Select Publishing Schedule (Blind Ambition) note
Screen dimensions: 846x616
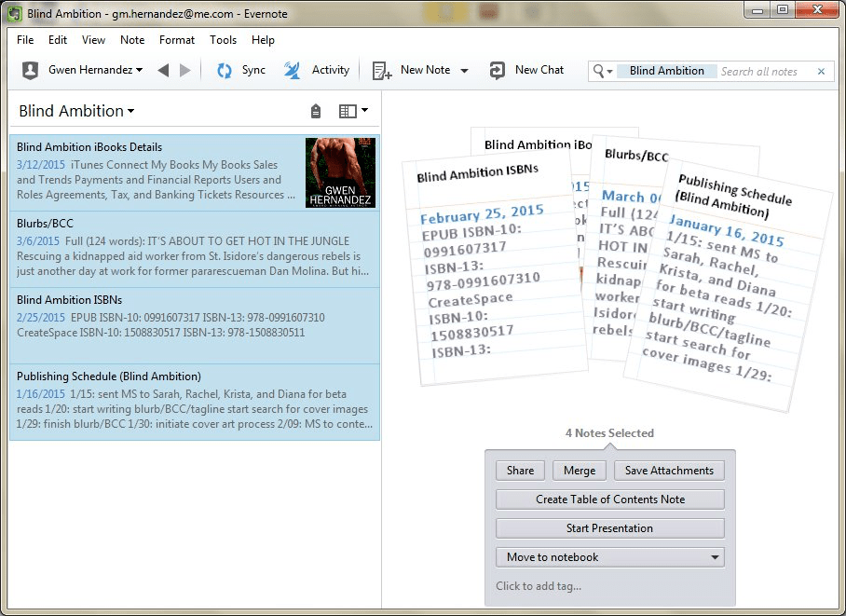(194, 403)
